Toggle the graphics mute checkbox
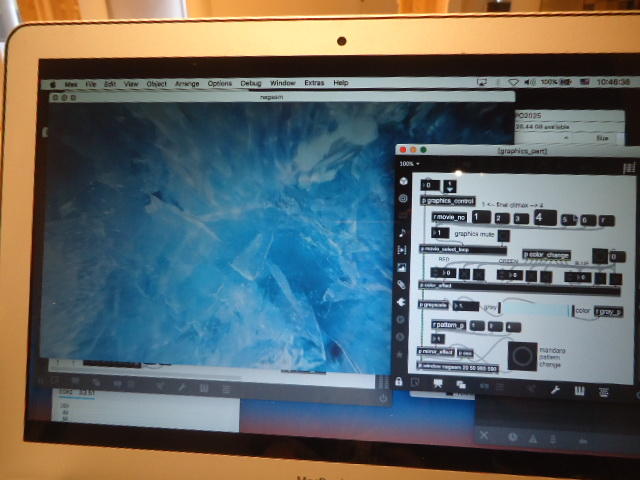The width and height of the screenshot is (640, 480). (504, 236)
